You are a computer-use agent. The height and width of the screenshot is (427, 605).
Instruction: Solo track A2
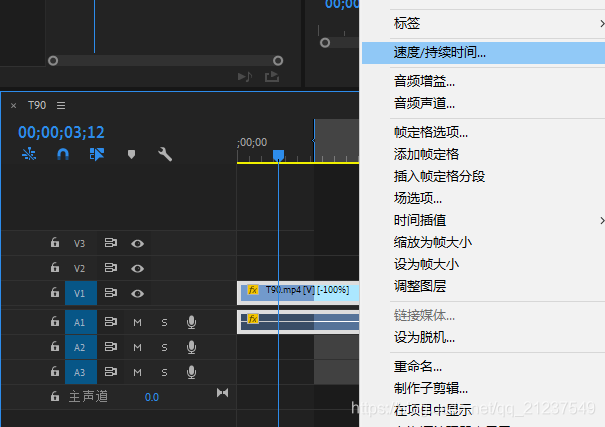pyautogui.click(x=164, y=348)
